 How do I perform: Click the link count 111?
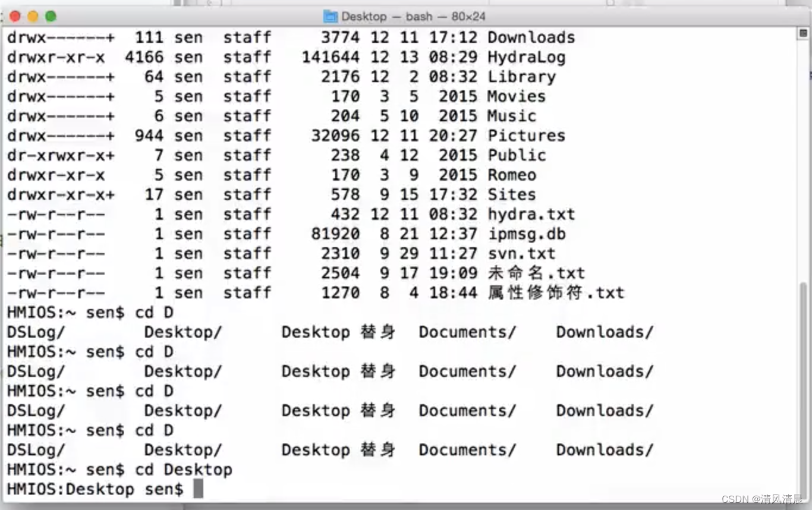tap(149, 37)
